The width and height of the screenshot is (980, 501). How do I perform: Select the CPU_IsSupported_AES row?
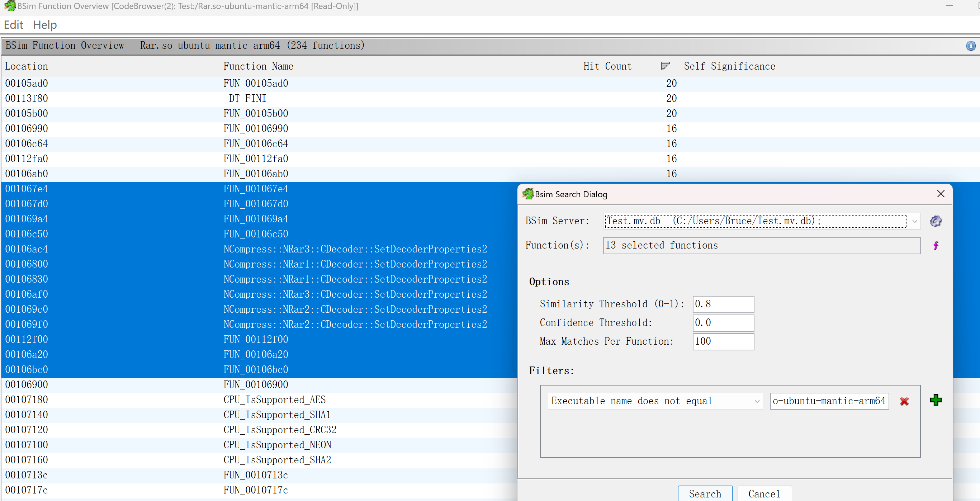274,400
